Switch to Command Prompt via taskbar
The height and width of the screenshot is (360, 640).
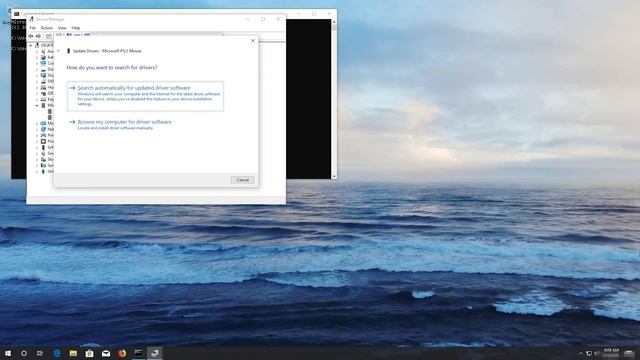click(x=138, y=353)
